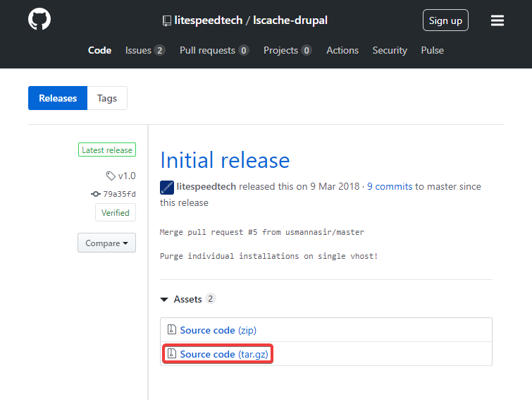Open the GitHub home logo

tap(39, 19)
